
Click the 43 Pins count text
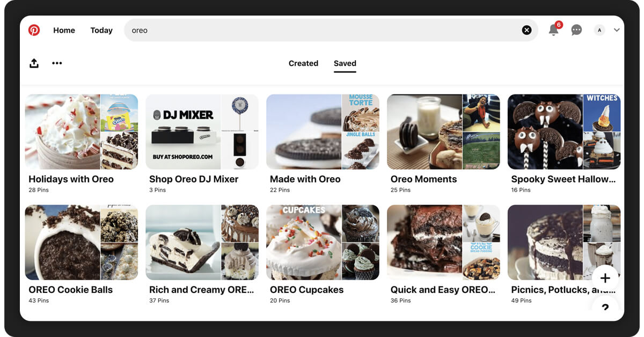[39, 301]
